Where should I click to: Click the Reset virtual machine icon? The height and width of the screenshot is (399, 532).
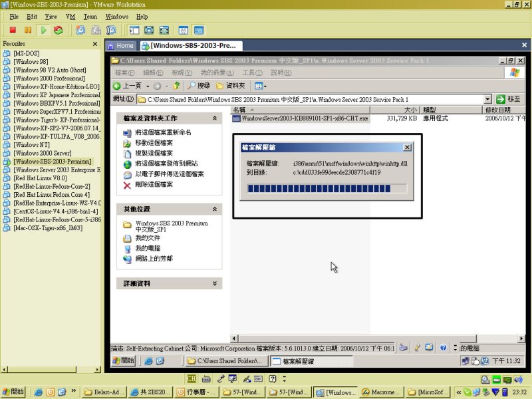pos(59,30)
